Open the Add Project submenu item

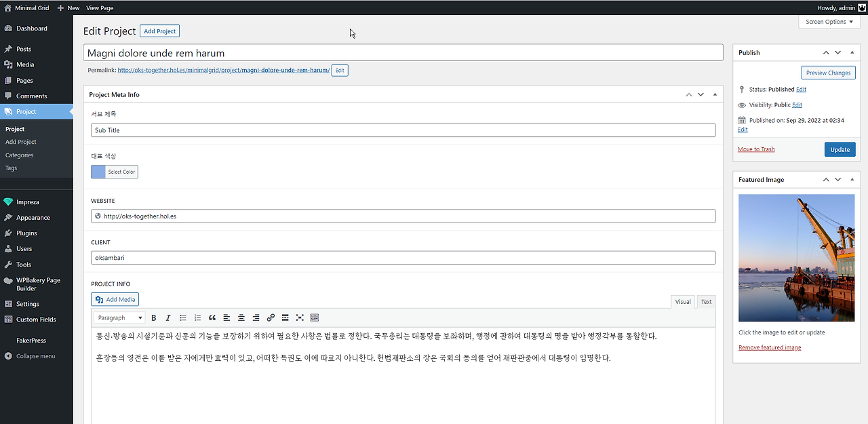[21, 142]
